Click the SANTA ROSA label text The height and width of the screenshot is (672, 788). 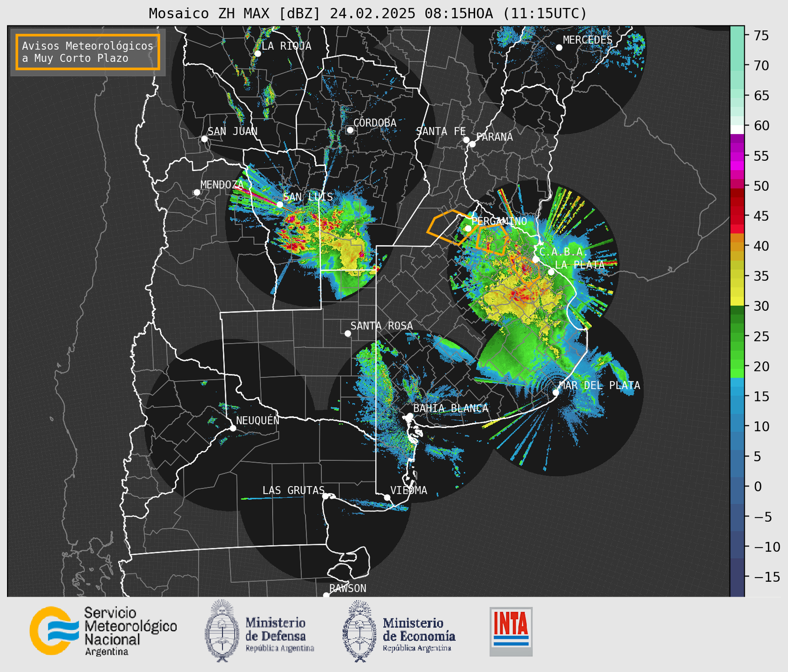click(x=382, y=326)
